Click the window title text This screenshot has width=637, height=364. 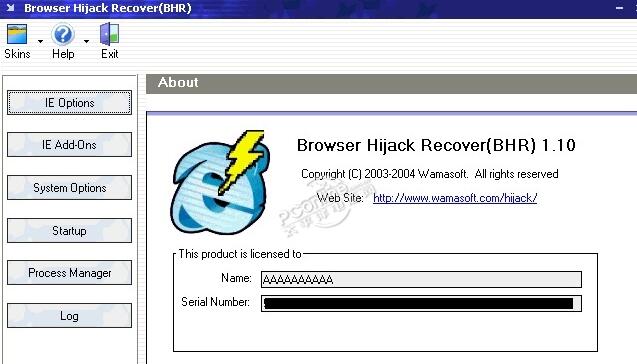pyautogui.click(x=108, y=8)
